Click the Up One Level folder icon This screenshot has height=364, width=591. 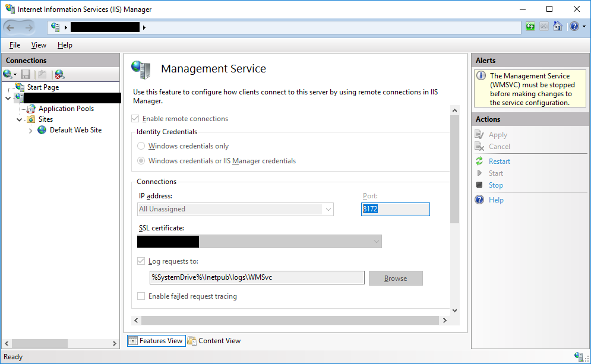pyautogui.click(x=42, y=74)
